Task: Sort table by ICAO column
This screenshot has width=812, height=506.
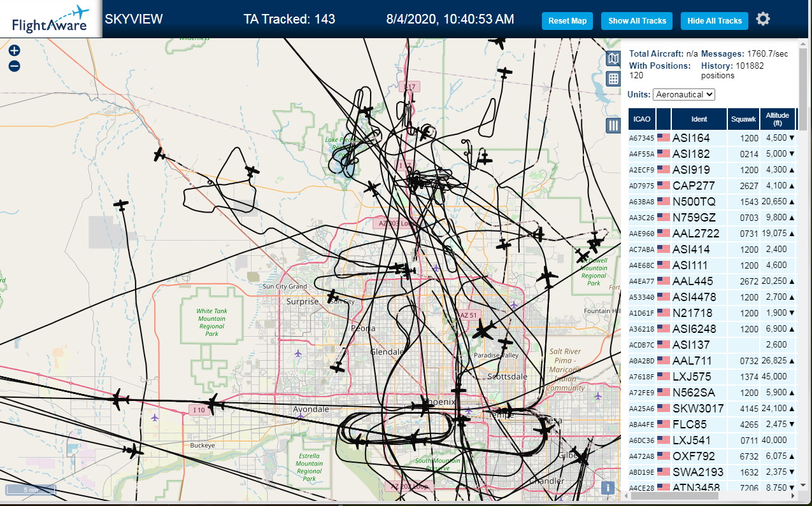Action: (x=642, y=119)
